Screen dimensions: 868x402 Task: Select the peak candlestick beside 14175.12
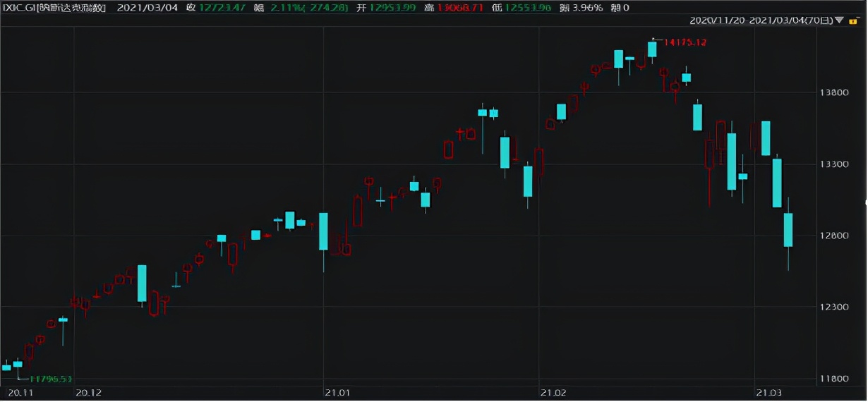point(652,49)
